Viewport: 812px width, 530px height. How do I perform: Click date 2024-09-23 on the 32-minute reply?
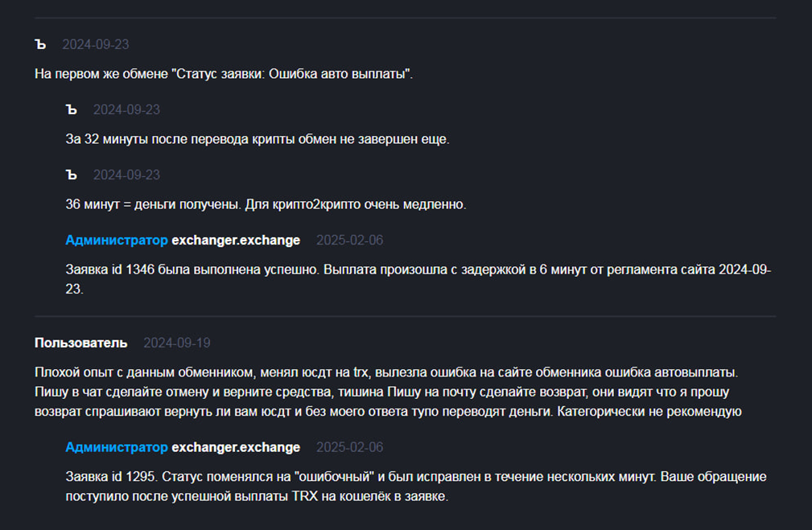coord(126,109)
